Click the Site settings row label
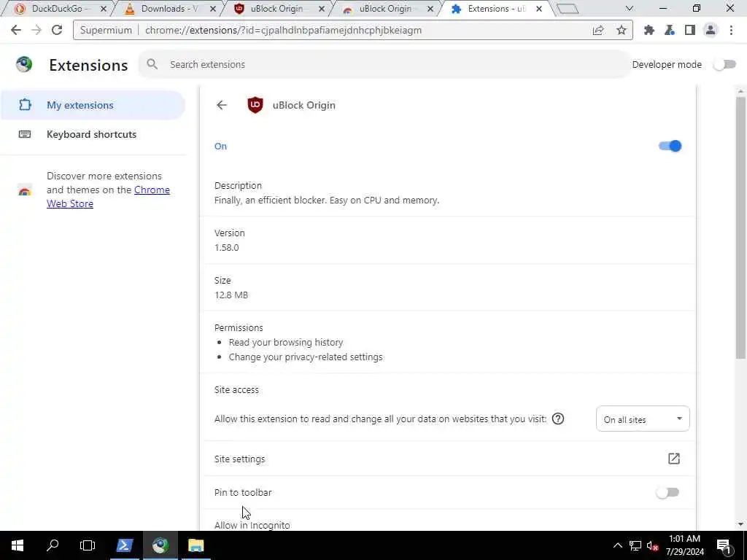Image resolution: width=747 pixels, height=560 pixels. pyautogui.click(x=239, y=459)
